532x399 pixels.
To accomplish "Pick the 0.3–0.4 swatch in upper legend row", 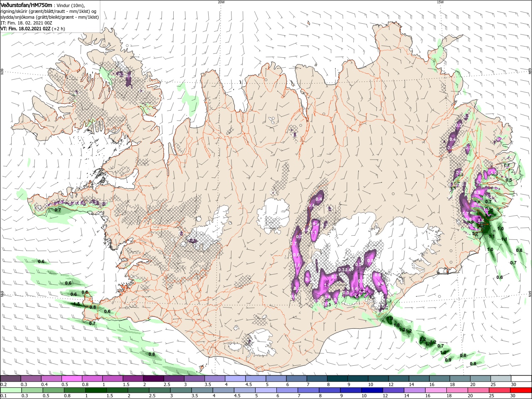I will 31,378.
